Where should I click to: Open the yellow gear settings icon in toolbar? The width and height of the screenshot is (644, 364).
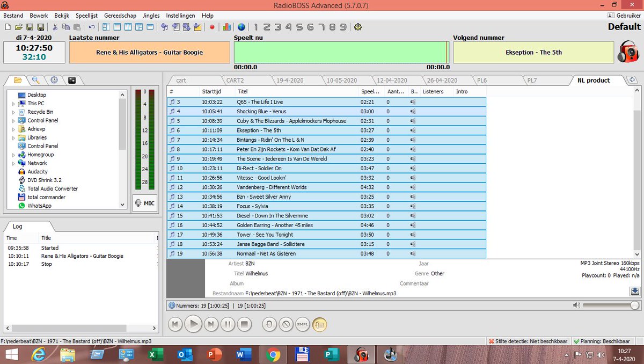(x=358, y=27)
